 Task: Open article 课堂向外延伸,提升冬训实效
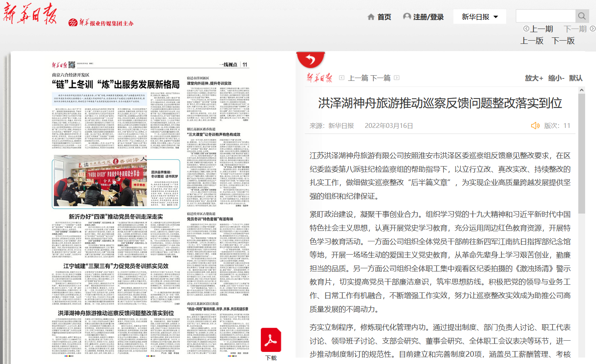coord(209,83)
